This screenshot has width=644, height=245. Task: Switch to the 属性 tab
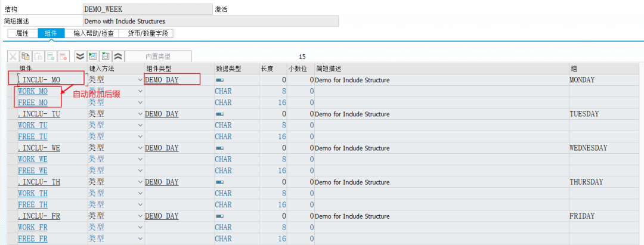pos(22,33)
